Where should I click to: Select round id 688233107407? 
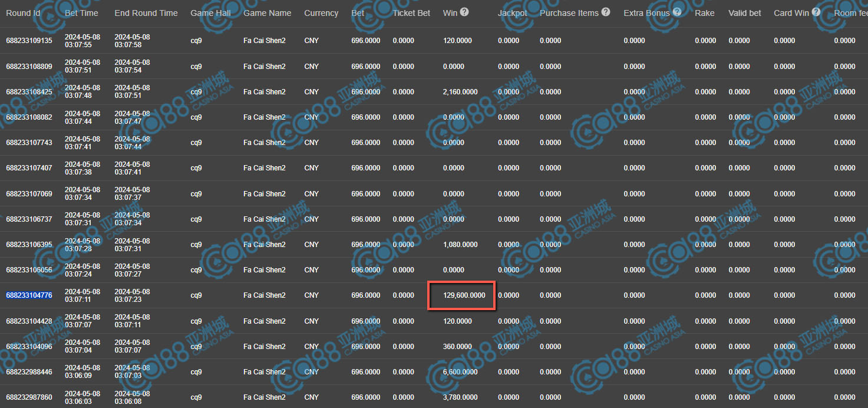pyautogui.click(x=29, y=168)
